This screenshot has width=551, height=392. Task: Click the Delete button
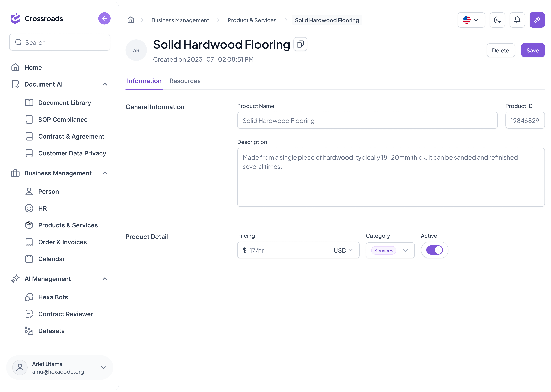501,50
